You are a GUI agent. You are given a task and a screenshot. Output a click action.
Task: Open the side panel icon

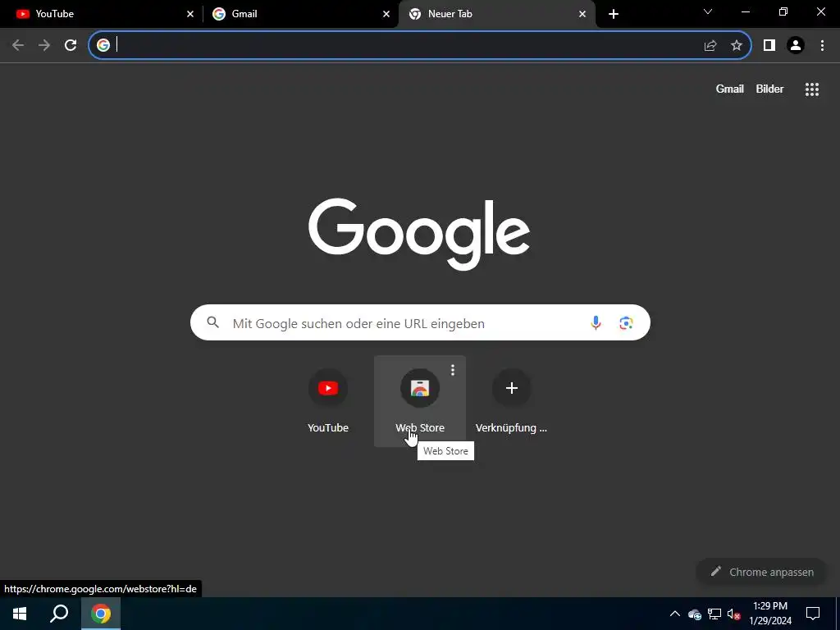pos(769,46)
